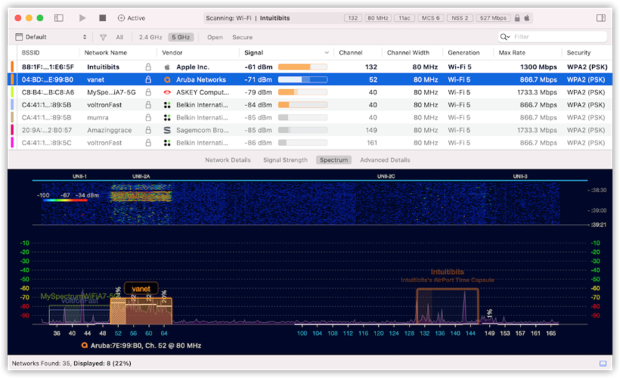Switch to the Spectrum tab

pyautogui.click(x=334, y=160)
